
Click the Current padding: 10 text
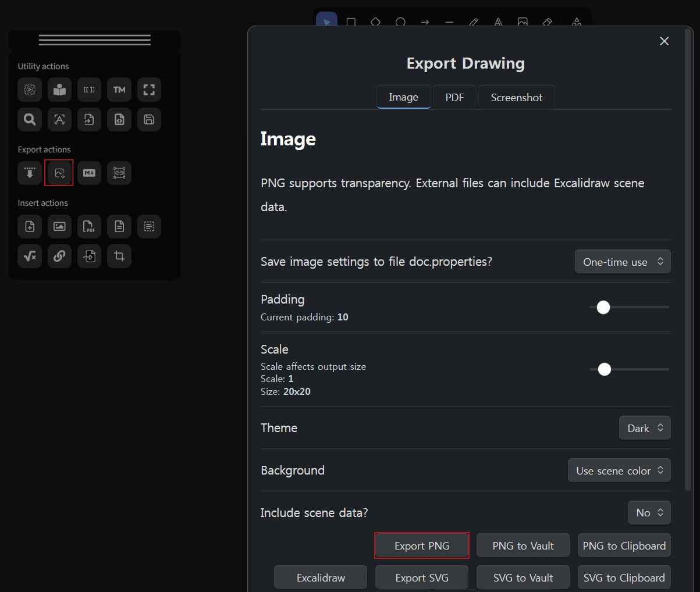304,317
